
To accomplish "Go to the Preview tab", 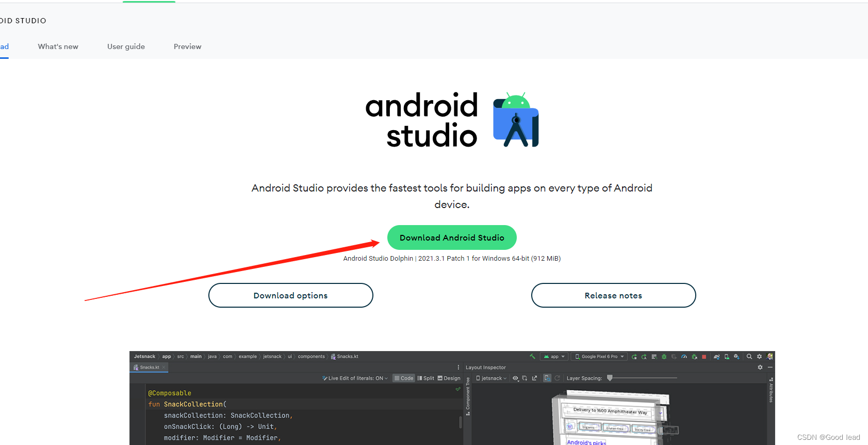I will coord(188,46).
